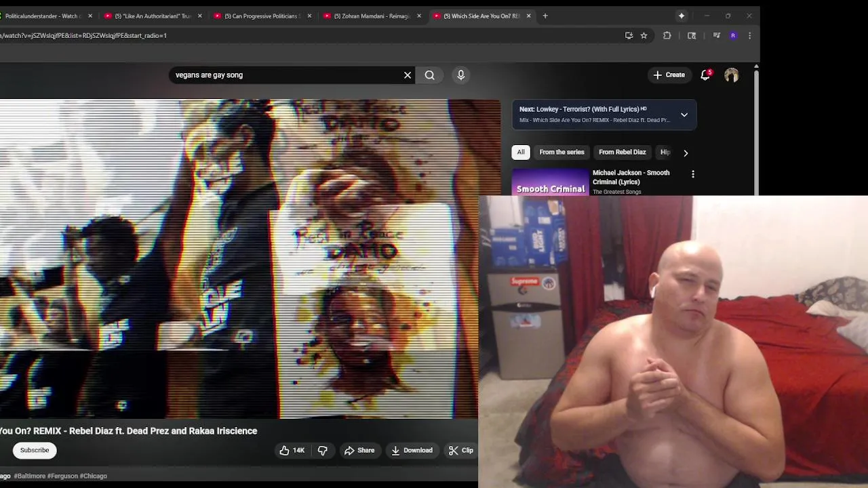Viewport: 868px width, 488px height.
Task: Click the Create button
Action: click(x=669, y=75)
